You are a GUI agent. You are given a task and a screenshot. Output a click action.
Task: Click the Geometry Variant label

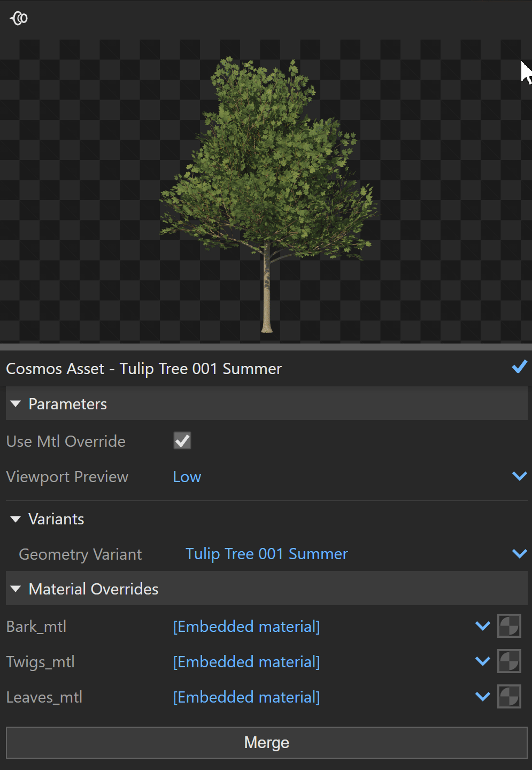pyautogui.click(x=80, y=554)
